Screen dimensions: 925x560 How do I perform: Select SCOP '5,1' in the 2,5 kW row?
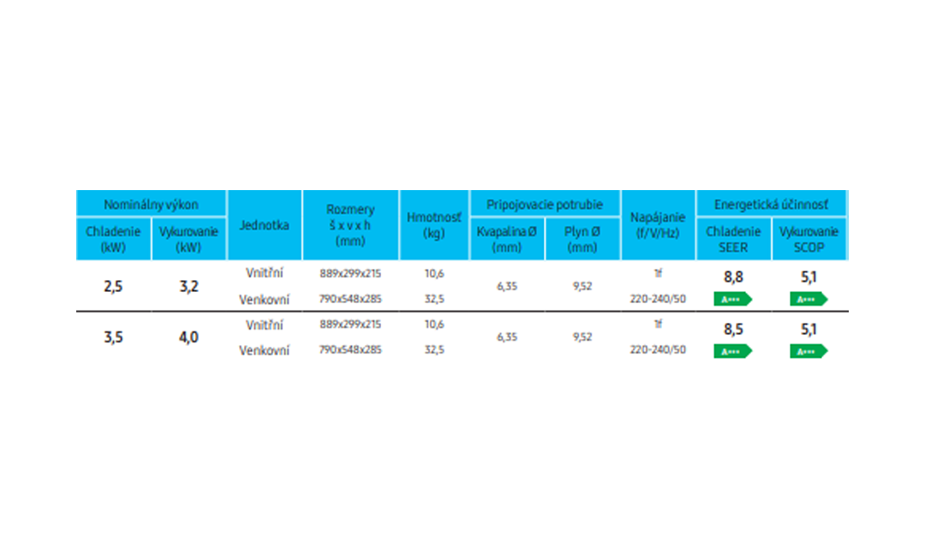[x=809, y=277]
